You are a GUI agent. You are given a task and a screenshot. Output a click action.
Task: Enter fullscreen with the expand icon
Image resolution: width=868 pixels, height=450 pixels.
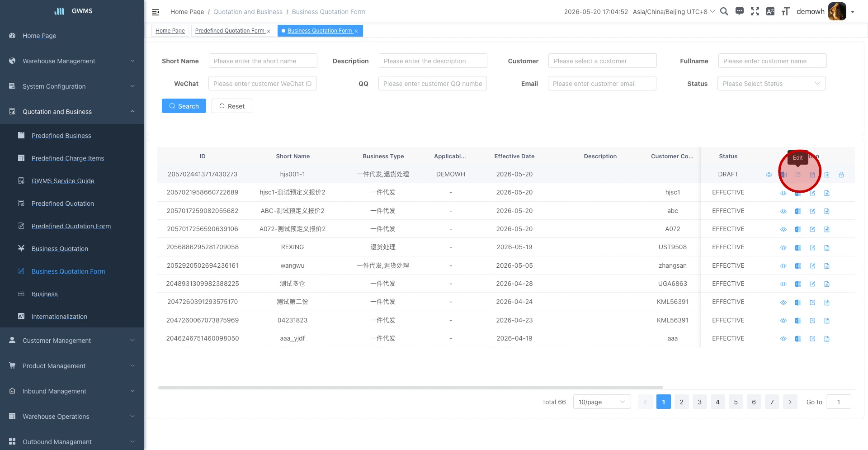tap(755, 11)
